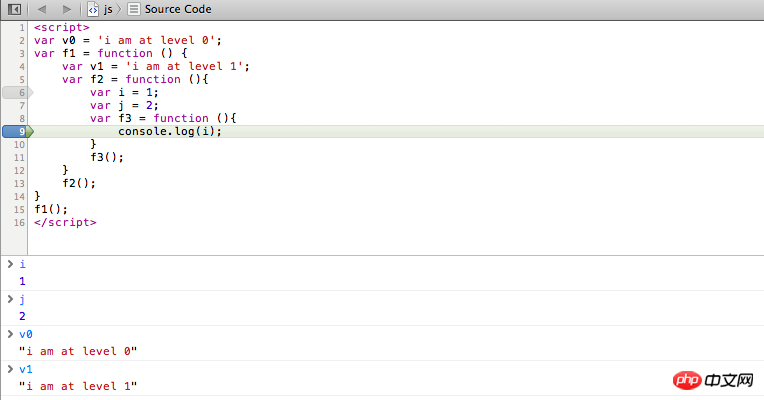Toggle the disabled breakpoint on line 6
Viewport: 764px width, 400px height.
click(18, 93)
